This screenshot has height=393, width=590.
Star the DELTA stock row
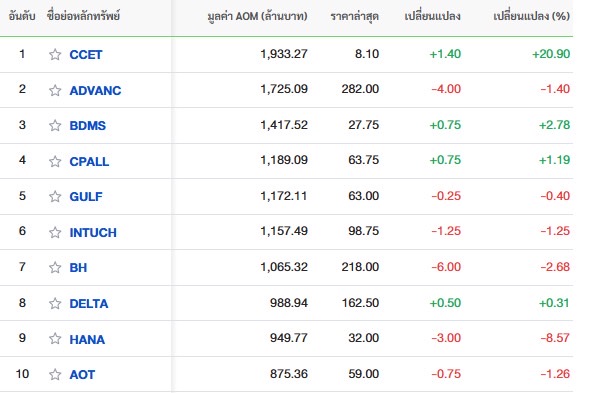tap(55, 303)
